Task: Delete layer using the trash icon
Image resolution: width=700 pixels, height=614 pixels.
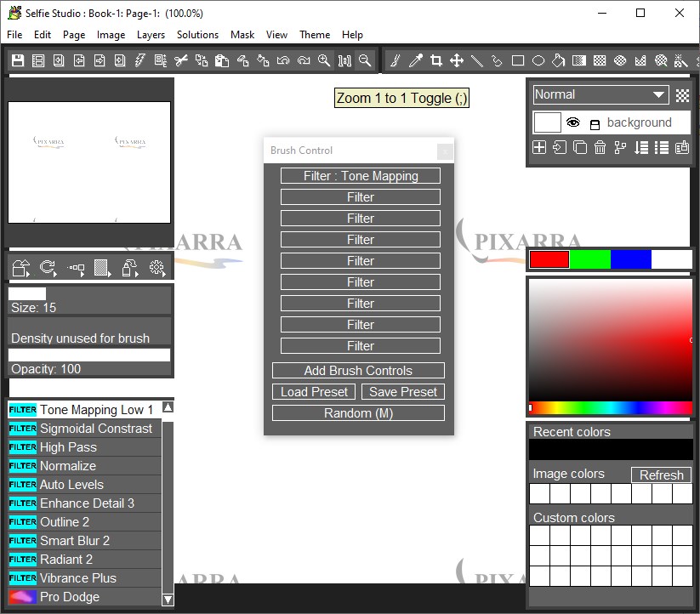Action: 600,147
